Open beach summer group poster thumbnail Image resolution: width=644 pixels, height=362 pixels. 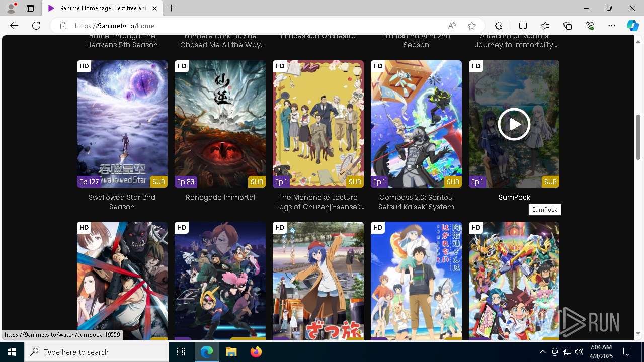point(416,281)
